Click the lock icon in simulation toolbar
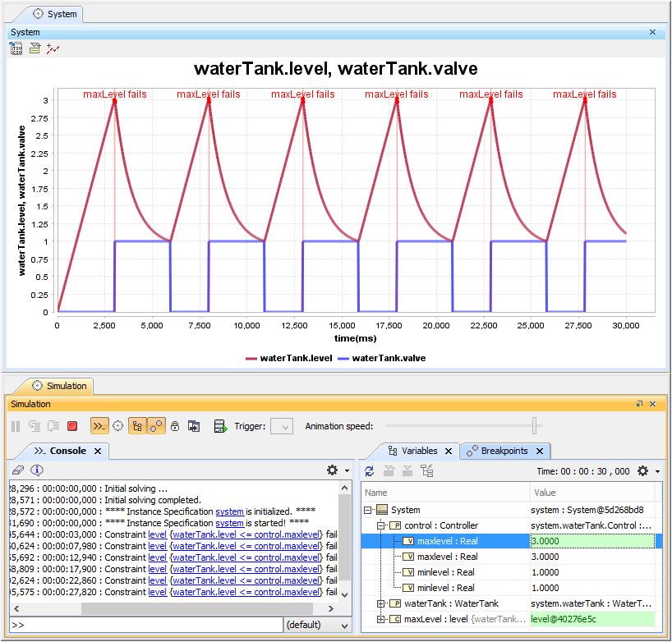The height and width of the screenshot is (642, 672). click(175, 426)
